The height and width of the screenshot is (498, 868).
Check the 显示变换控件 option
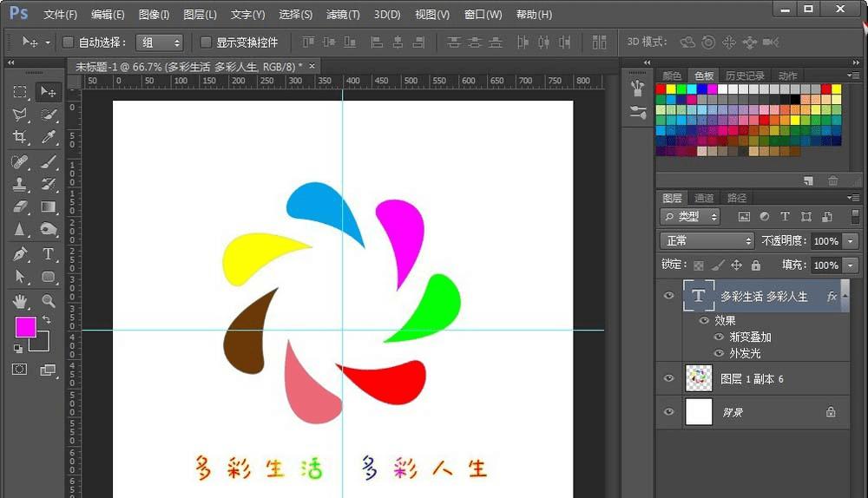206,43
